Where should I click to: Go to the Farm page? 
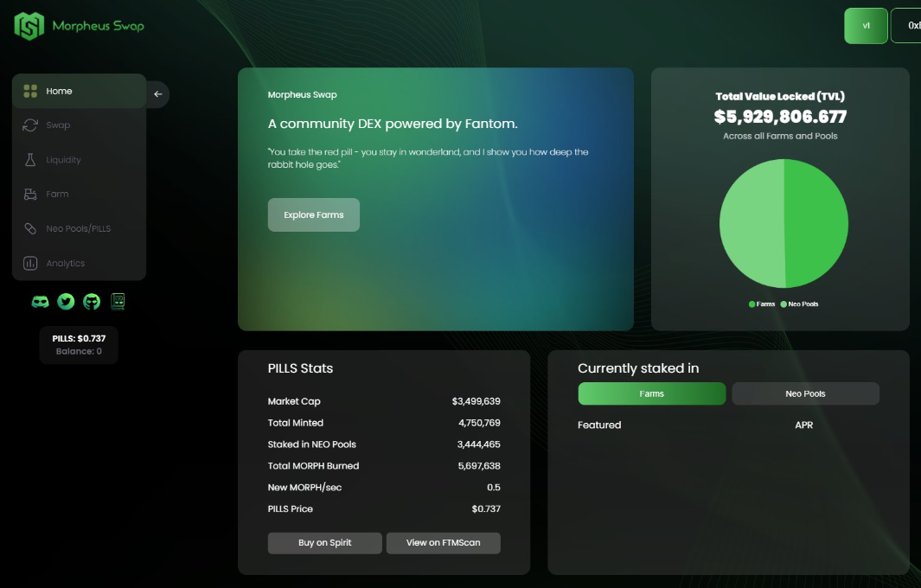click(x=79, y=194)
